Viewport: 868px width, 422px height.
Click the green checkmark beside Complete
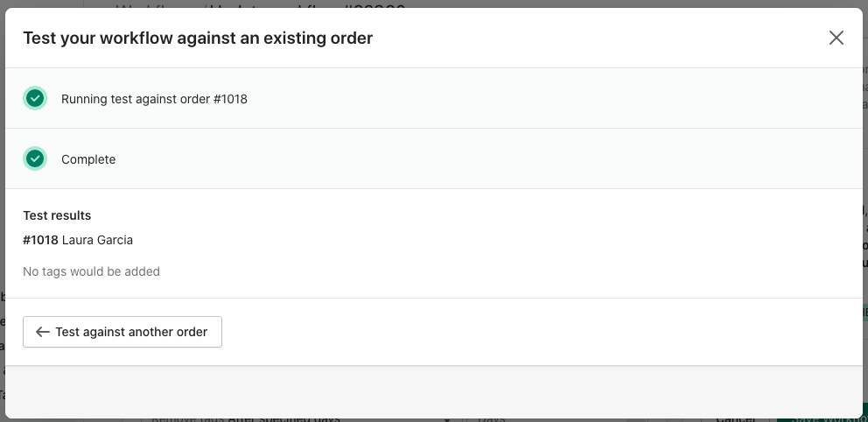click(x=35, y=159)
